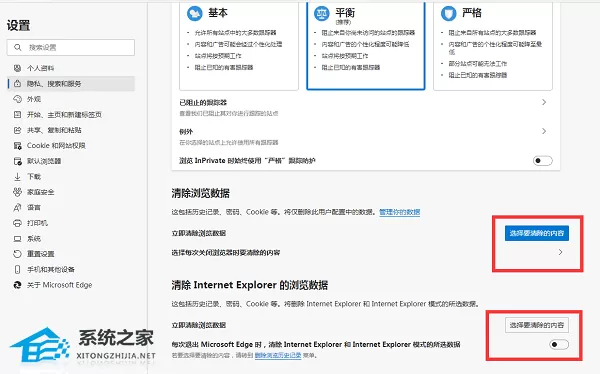This screenshot has height=374, width=600.
Task: Click the appearance icon beside 外观
Action: coord(17,99)
